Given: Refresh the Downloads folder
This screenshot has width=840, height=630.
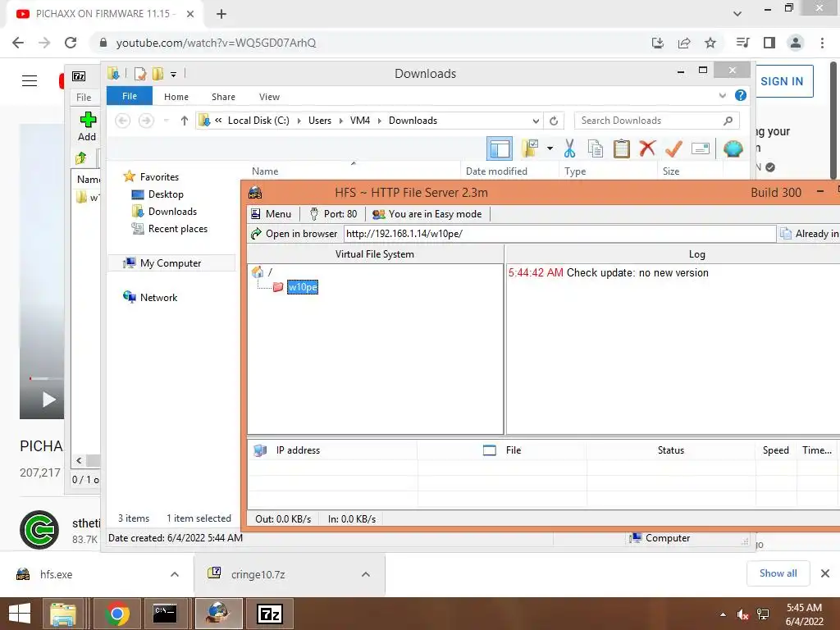Looking at the screenshot, I should tap(554, 121).
